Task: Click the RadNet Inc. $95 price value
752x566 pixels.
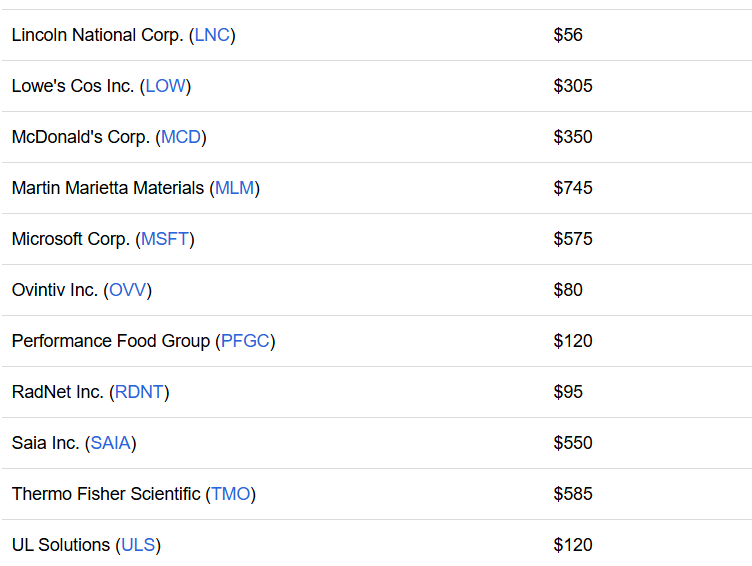Action: pyautogui.click(x=568, y=392)
